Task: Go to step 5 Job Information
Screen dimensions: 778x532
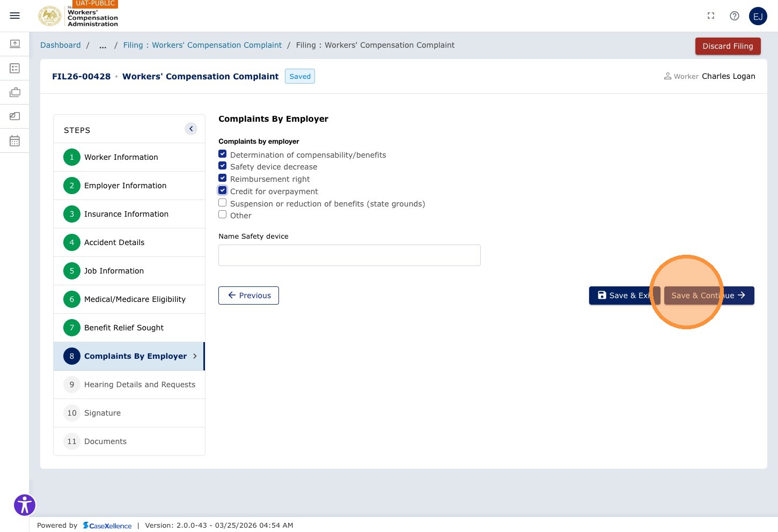Action: (x=129, y=271)
